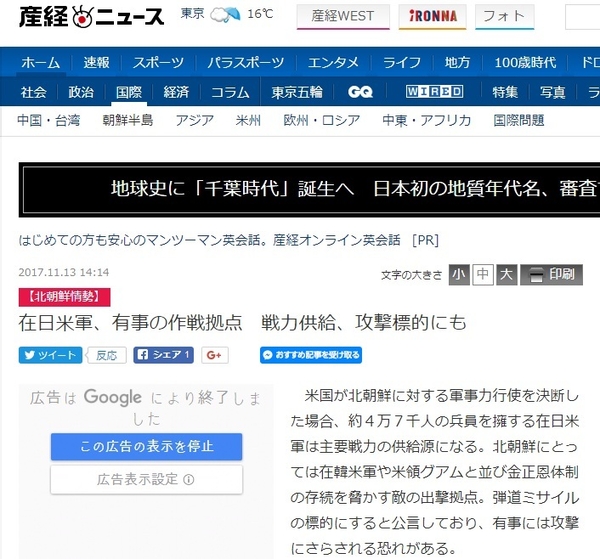Click the 反応 tweet reactions bubble
Viewport: 600px width, 559px height.
point(106,355)
